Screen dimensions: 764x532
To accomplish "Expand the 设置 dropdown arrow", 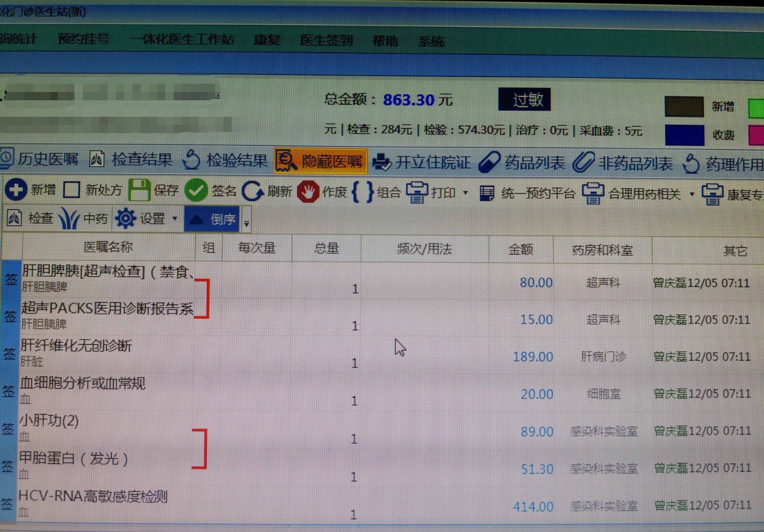I will 175,219.
